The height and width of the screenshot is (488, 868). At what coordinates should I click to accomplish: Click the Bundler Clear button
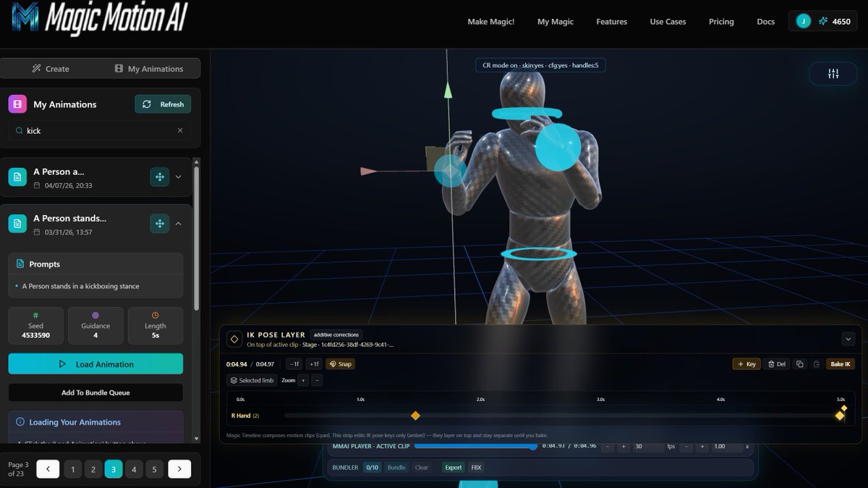click(x=422, y=468)
